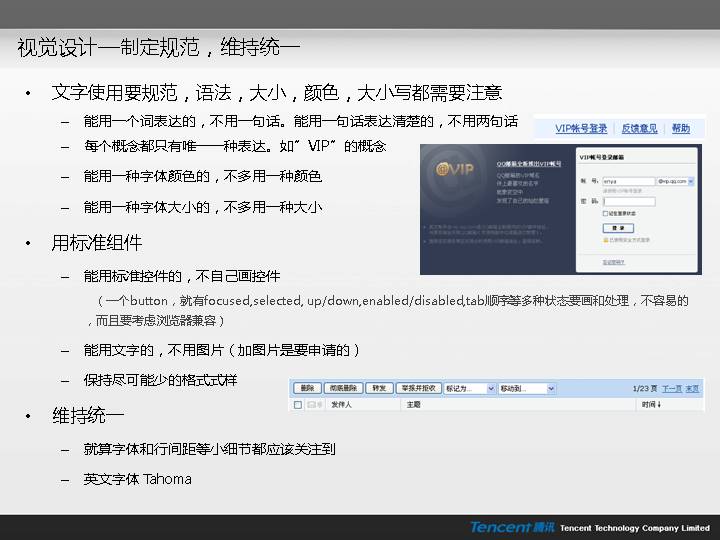Go to 下一页 in mail pagination
The width and height of the screenshot is (720, 540).
click(672, 388)
